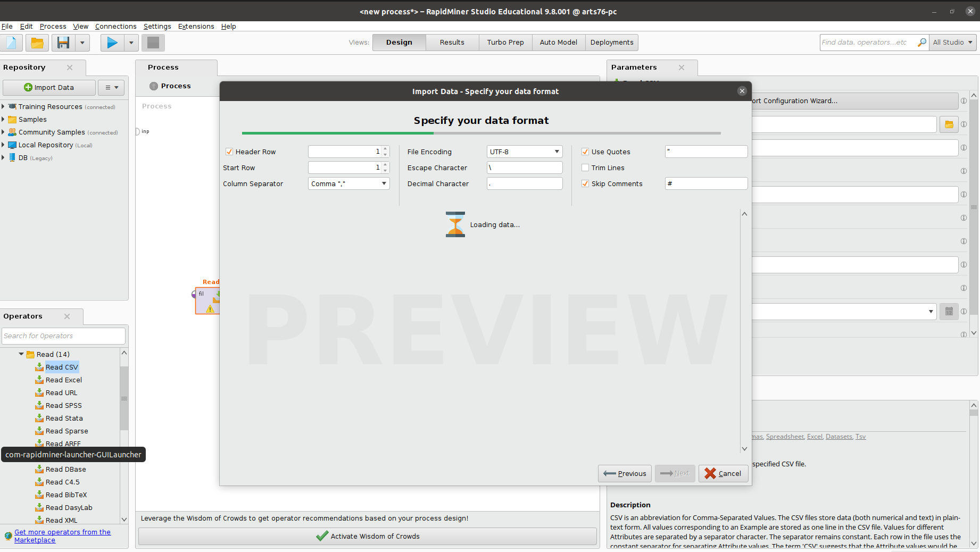Open the Process menu
Image resolution: width=980 pixels, height=552 pixels.
click(x=53, y=27)
